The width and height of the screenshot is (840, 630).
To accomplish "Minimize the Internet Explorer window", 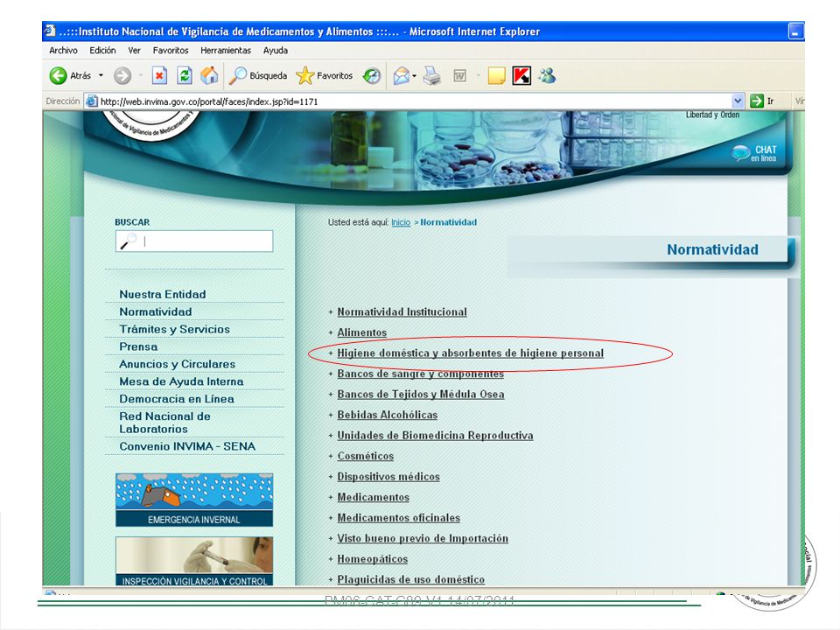I will point(795,31).
